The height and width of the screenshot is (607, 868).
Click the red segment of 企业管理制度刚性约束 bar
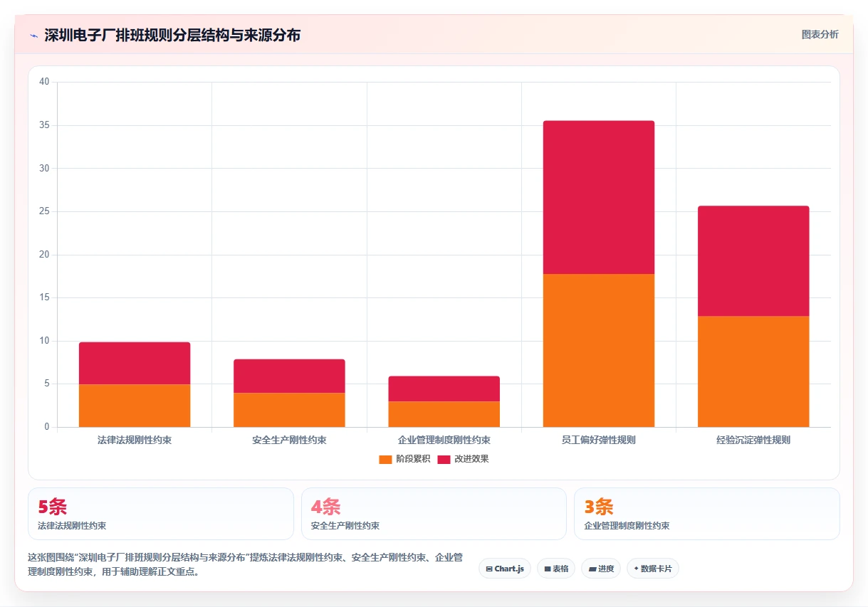444,389
